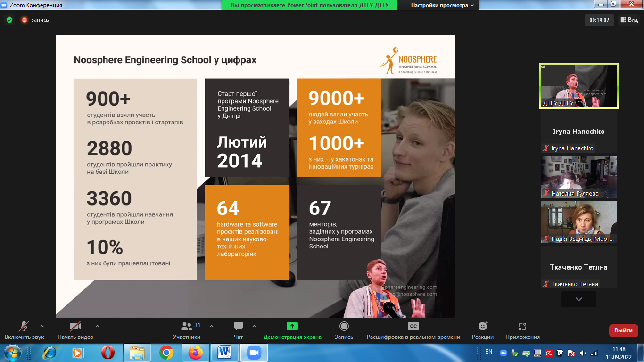
Task: Open the Настройки просмотра dropdown
Action: pyautogui.click(x=442, y=5)
